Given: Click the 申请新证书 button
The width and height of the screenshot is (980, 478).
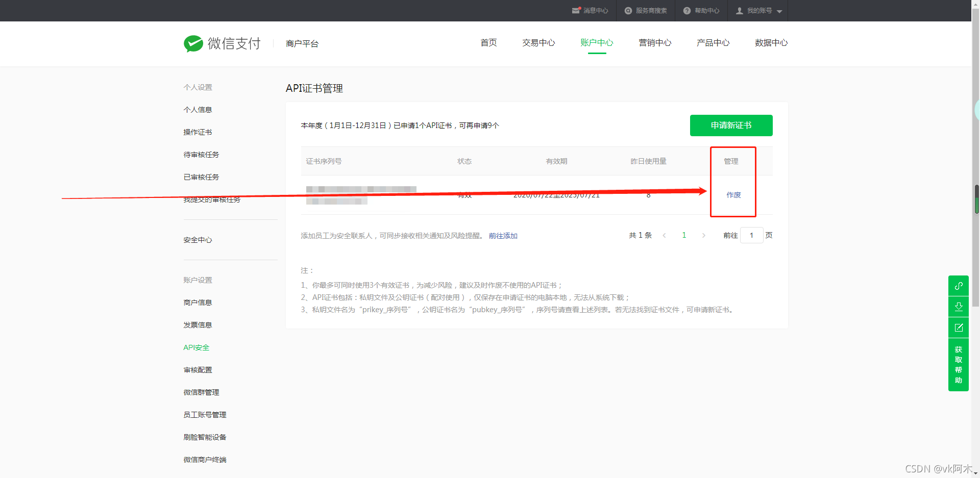Looking at the screenshot, I should [731, 125].
